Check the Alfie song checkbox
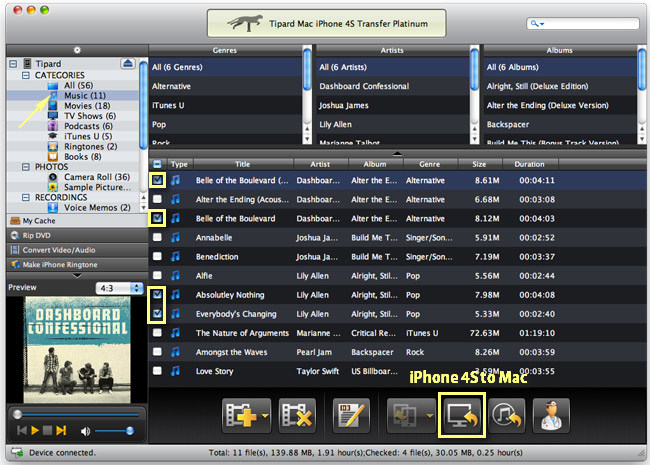Image resolution: width=650 pixels, height=465 pixels. click(158, 276)
